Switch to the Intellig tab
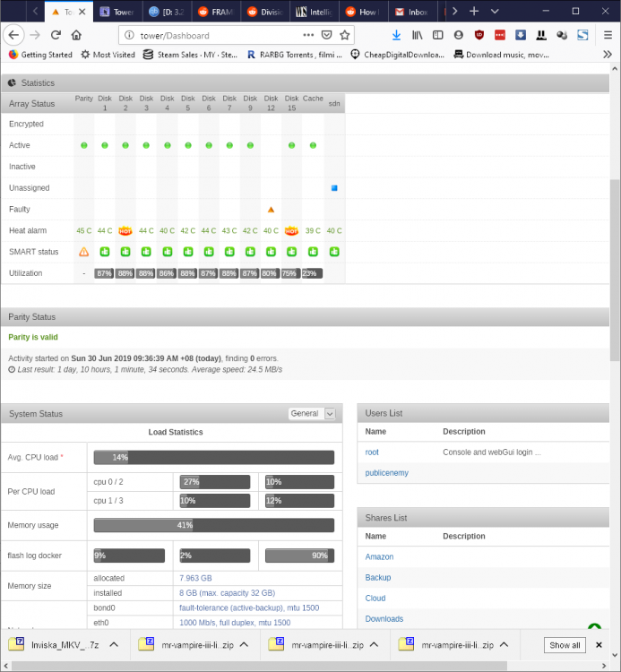 [x=315, y=12]
